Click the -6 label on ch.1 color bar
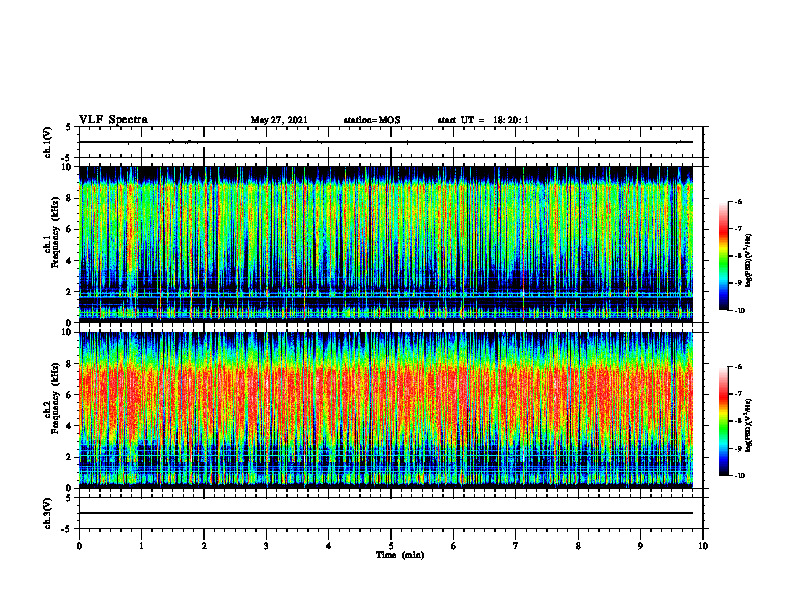 (738, 202)
